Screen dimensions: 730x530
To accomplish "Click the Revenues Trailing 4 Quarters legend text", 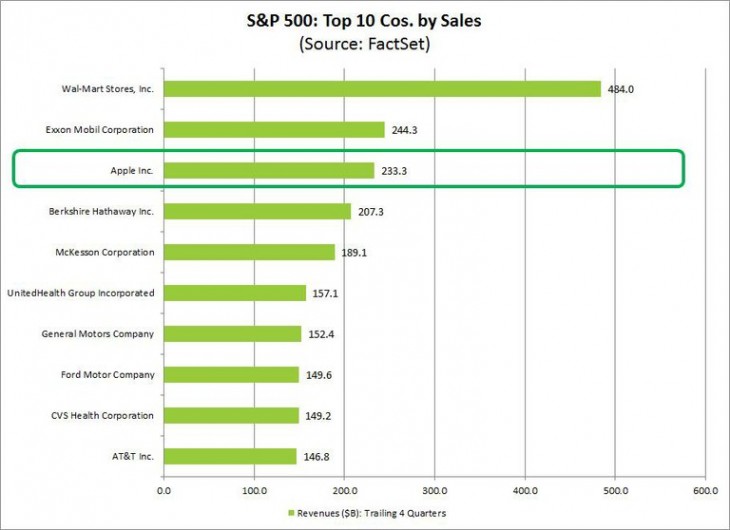I will click(x=372, y=514).
